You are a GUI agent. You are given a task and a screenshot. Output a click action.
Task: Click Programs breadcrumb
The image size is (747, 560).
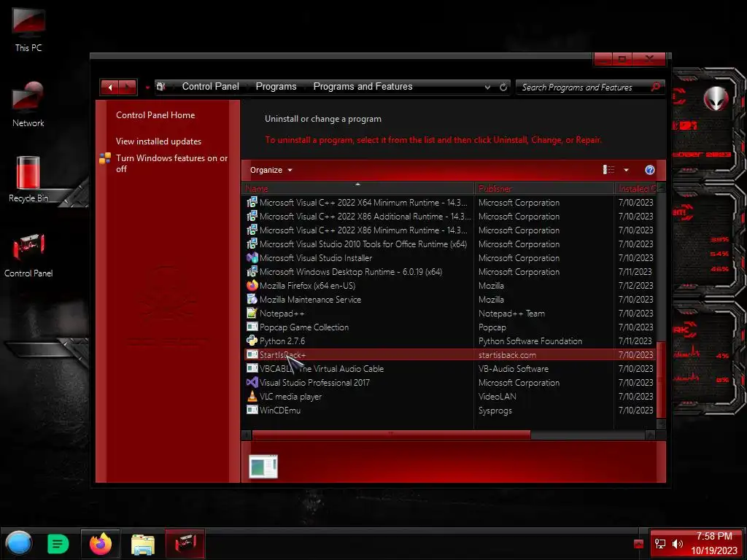click(276, 87)
